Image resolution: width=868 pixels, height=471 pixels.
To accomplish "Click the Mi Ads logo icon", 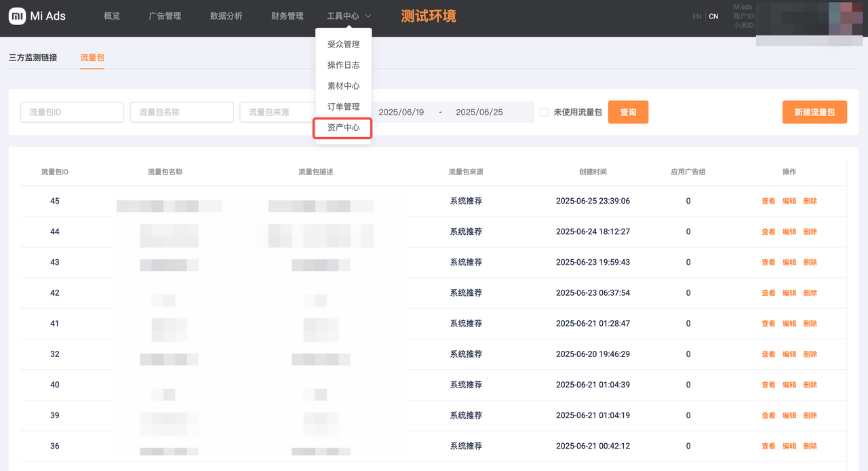I will pos(17,16).
